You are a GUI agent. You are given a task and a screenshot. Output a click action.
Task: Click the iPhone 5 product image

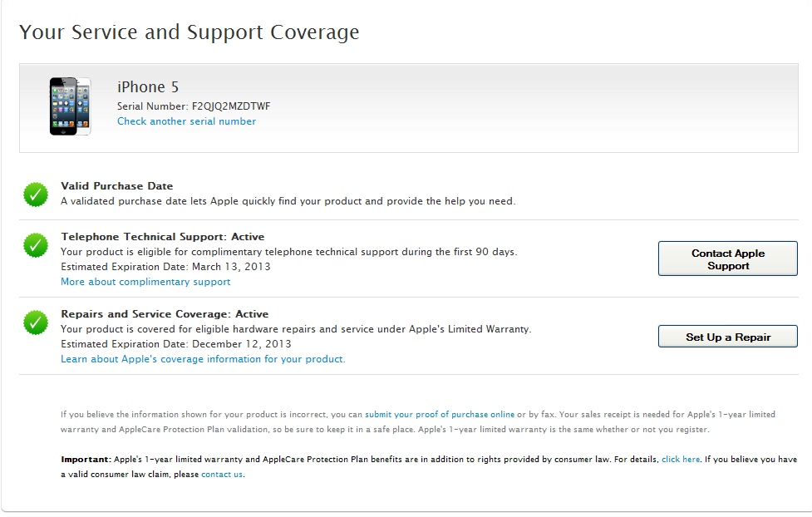(x=70, y=106)
